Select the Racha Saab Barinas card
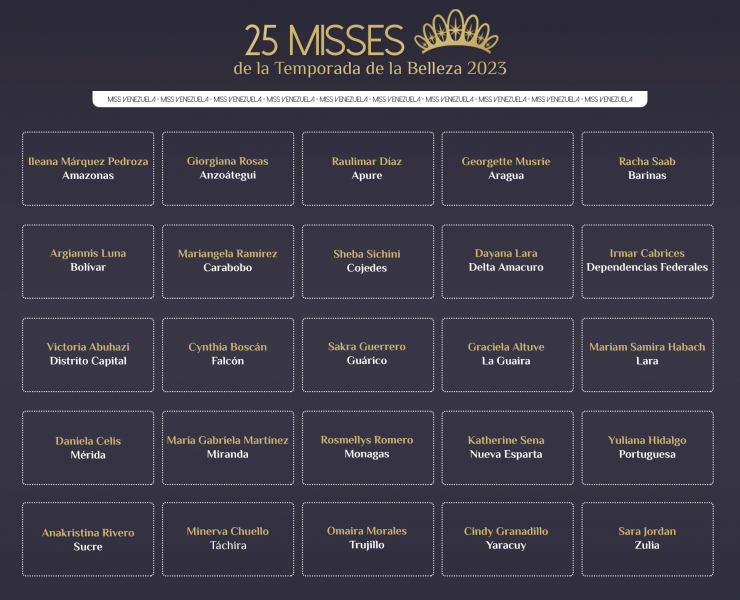Screen dimensions: 740x600 coord(648,169)
